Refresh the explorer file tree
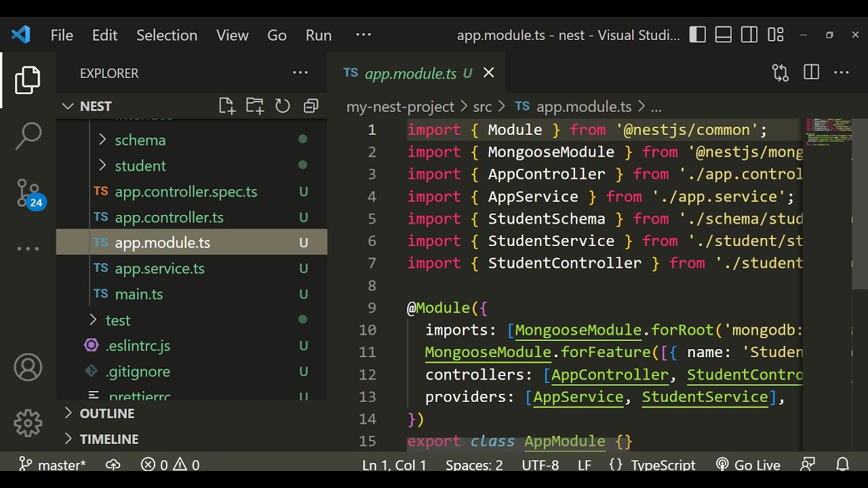868x488 pixels. click(x=283, y=106)
